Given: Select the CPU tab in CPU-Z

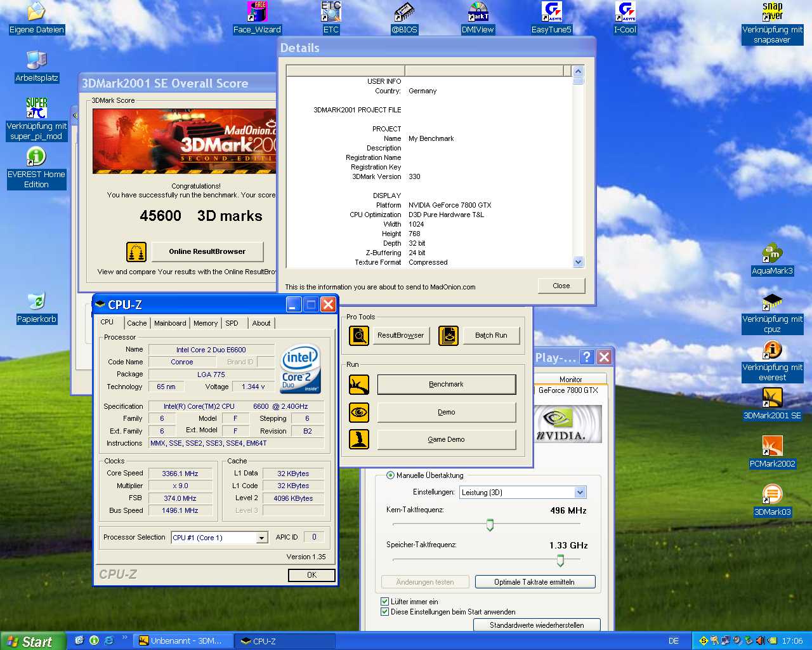Looking at the screenshot, I should coord(107,322).
